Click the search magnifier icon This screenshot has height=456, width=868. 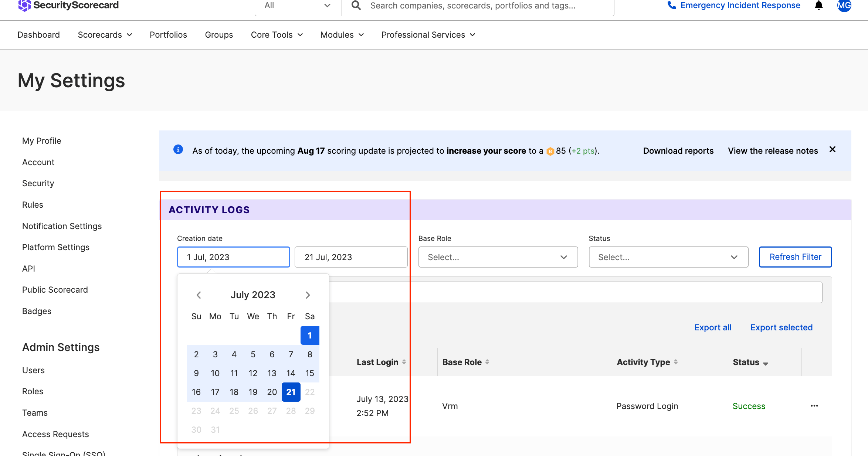(356, 6)
